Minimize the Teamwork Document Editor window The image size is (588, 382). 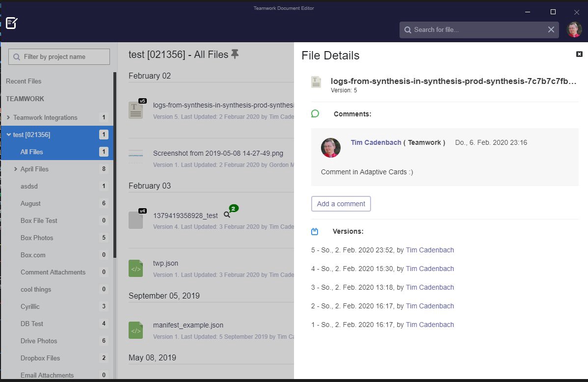pyautogui.click(x=527, y=12)
